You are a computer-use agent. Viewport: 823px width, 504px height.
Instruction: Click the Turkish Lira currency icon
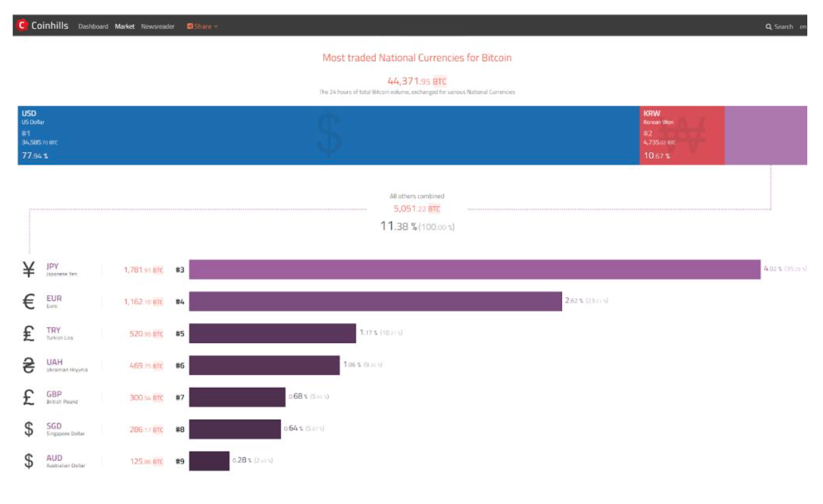pos(29,333)
